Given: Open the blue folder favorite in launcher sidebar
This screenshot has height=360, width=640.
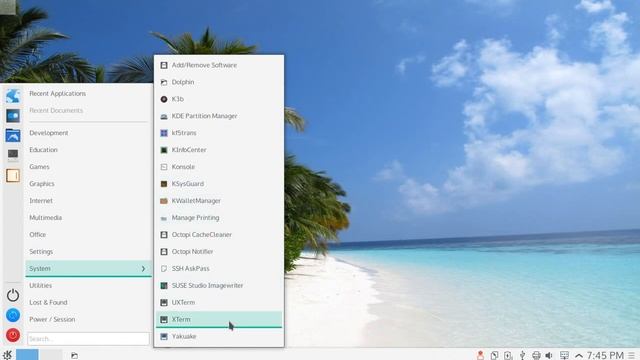Looking at the screenshot, I should 13,136.
